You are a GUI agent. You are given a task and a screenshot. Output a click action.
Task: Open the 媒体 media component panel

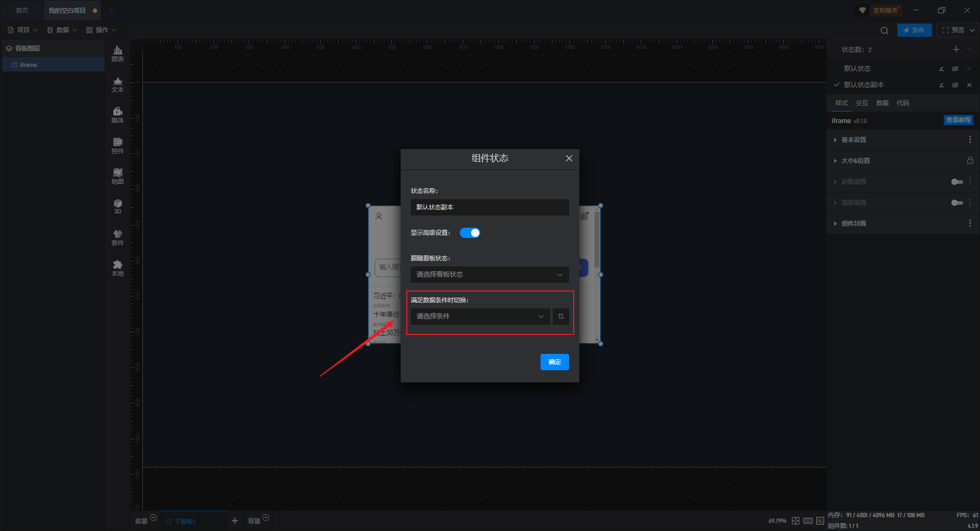(x=117, y=115)
